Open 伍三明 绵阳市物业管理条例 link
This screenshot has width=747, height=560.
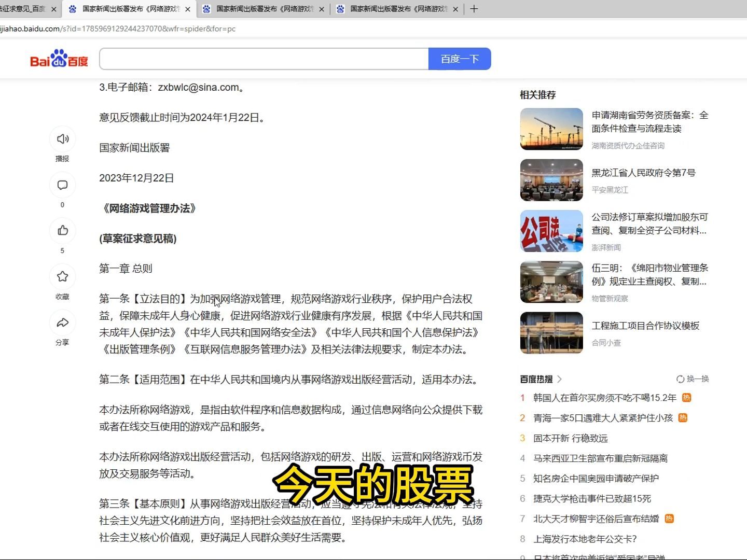(x=650, y=275)
